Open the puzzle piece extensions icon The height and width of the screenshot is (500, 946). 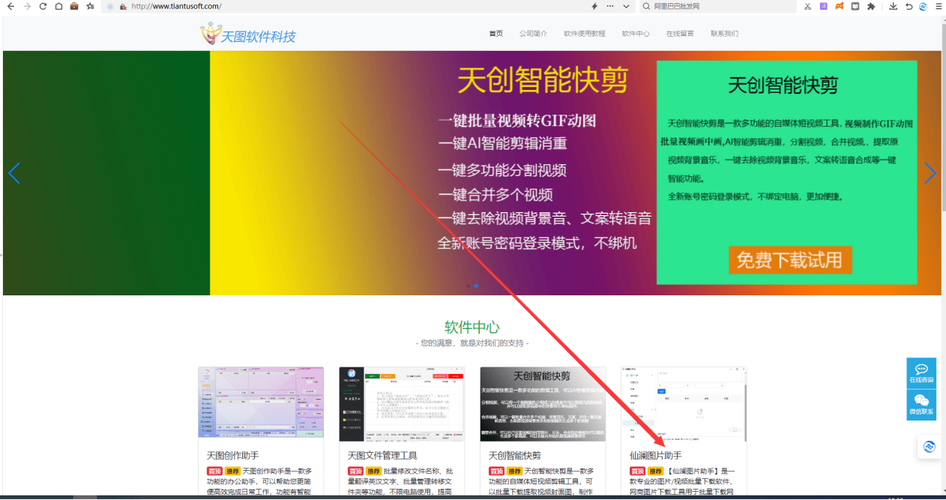click(x=871, y=6)
